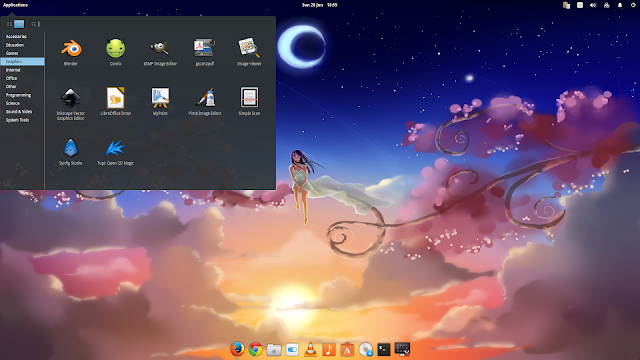Open Files home folder from the dock
Image resolution: width=640 pixels, height=360 pixels.
(x=274, y=350)
